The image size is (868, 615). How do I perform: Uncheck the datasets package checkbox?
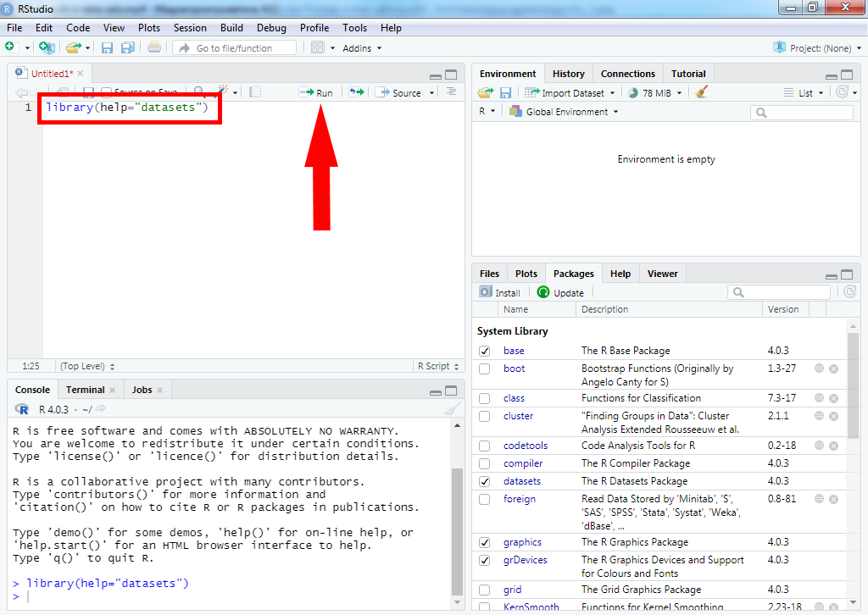point(484,481)
